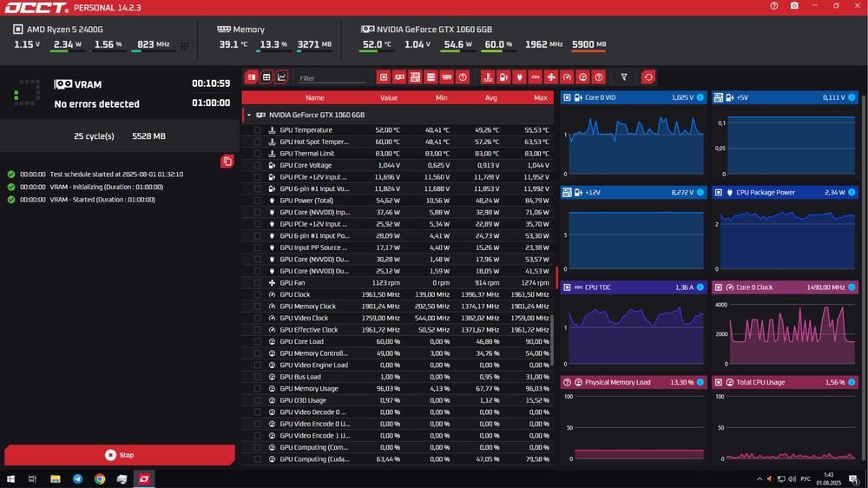This screenshot has width=868, height=488.
Task: Toggle the current sensor filter
Action: 536,77
